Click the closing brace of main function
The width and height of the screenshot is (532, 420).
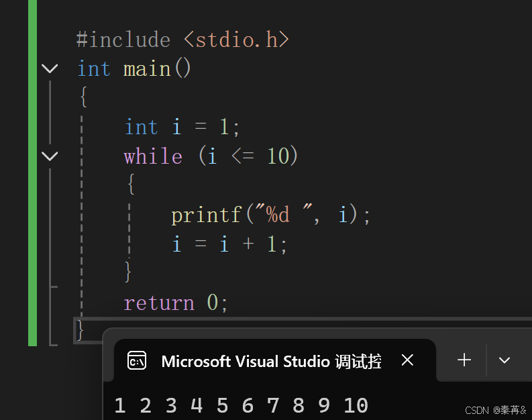coord(80,329)
